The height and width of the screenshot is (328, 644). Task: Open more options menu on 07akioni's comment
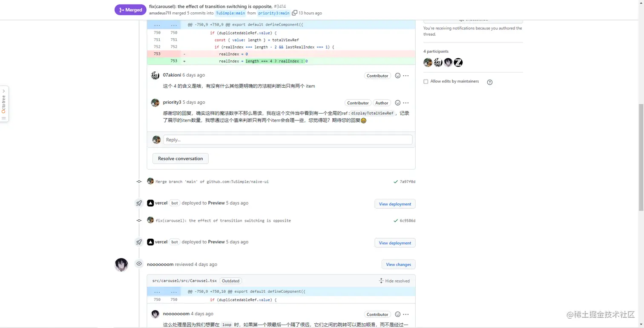(406, 76)
